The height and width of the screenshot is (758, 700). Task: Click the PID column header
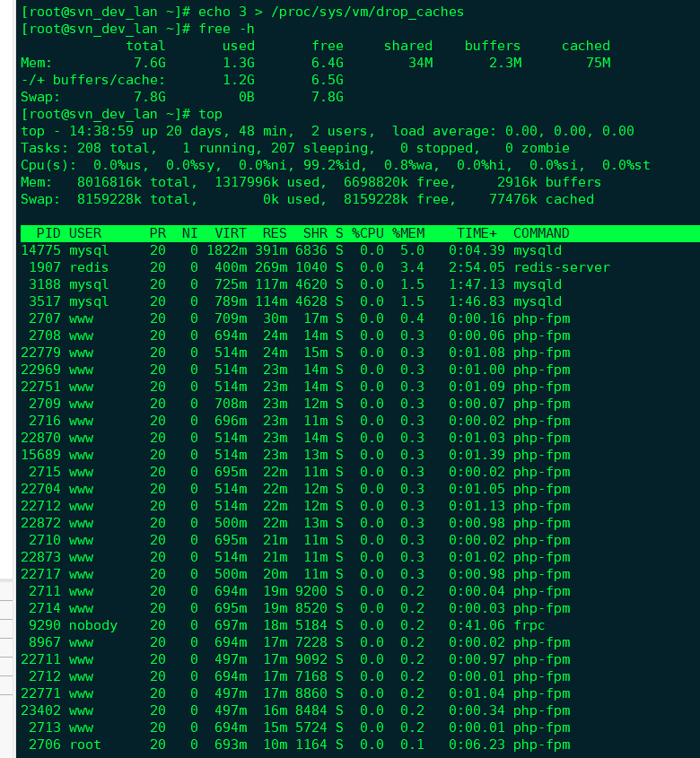click(48, 233)
